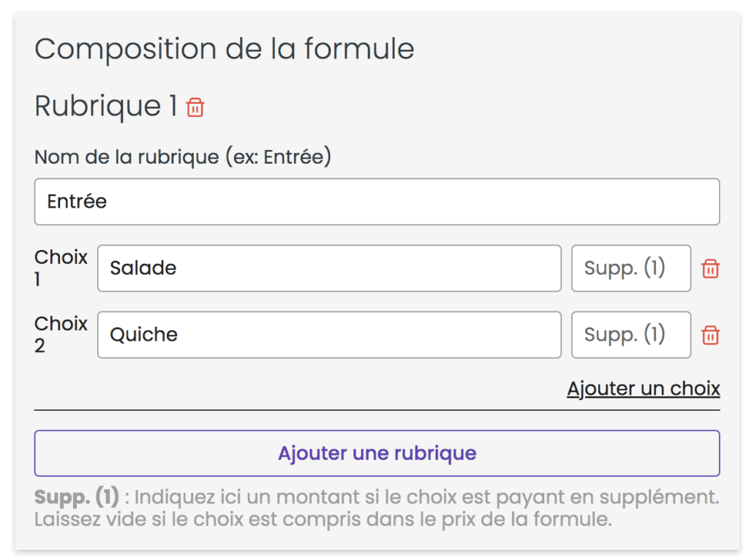Click the help line starting with Laissez vide
This screenshot has height=560, width=749.
tap(323, 519)
